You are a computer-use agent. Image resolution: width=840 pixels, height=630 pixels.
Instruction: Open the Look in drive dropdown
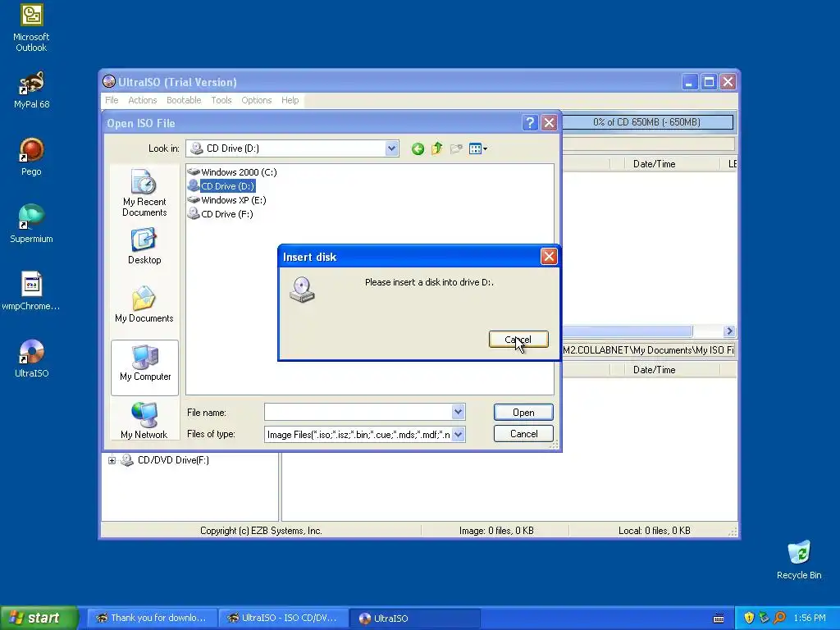tap(391, 148)
